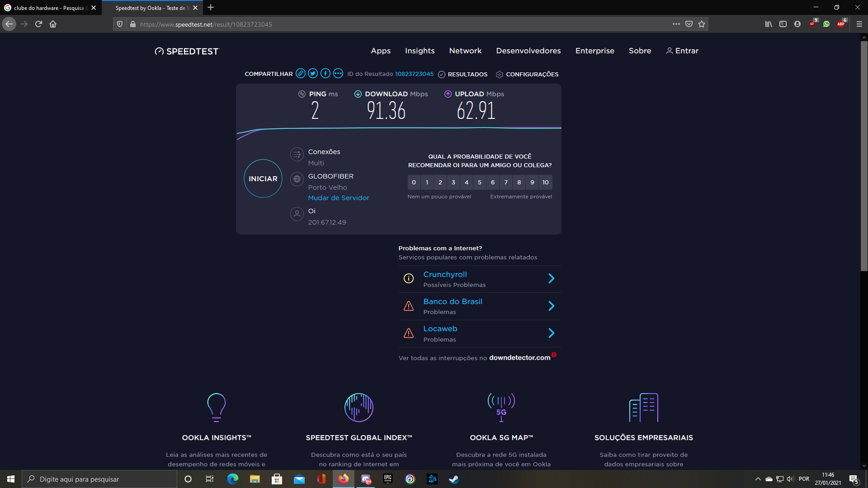868x488 pixels.
Task: Open the downdetector.com link
Action: coord(520,357)
